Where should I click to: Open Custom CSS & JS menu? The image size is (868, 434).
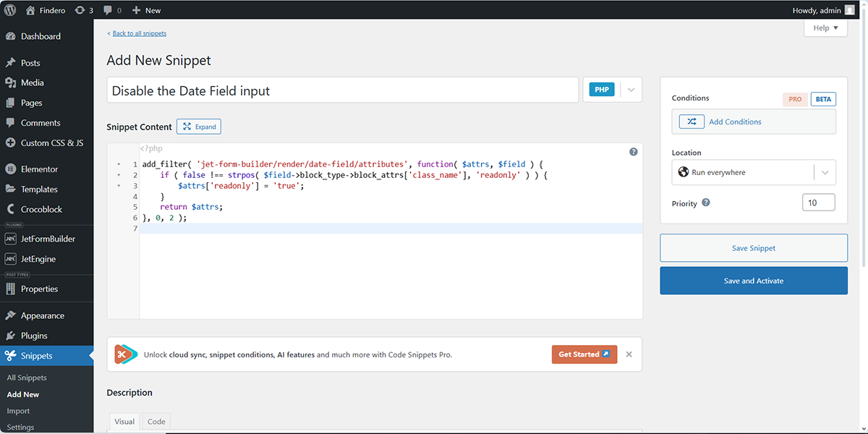click(46, 142)
